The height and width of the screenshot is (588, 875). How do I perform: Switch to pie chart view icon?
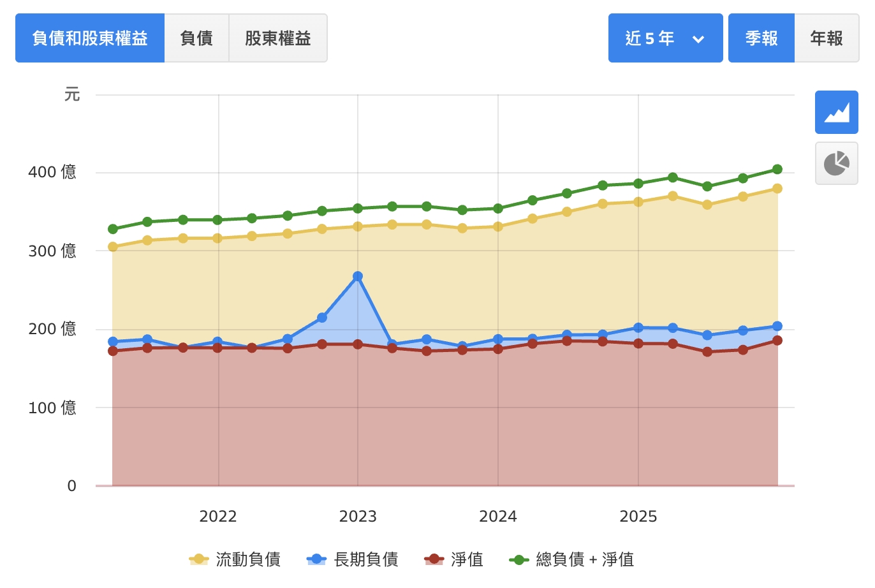836,163
